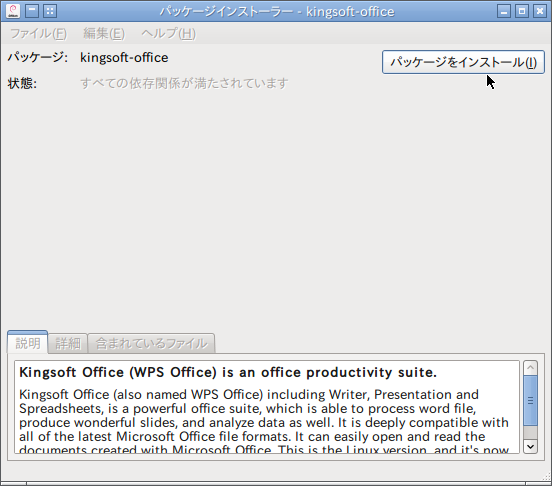Click the 状態: label
Image resolution: width=552 pixels, height=486 pixels.
22,83
